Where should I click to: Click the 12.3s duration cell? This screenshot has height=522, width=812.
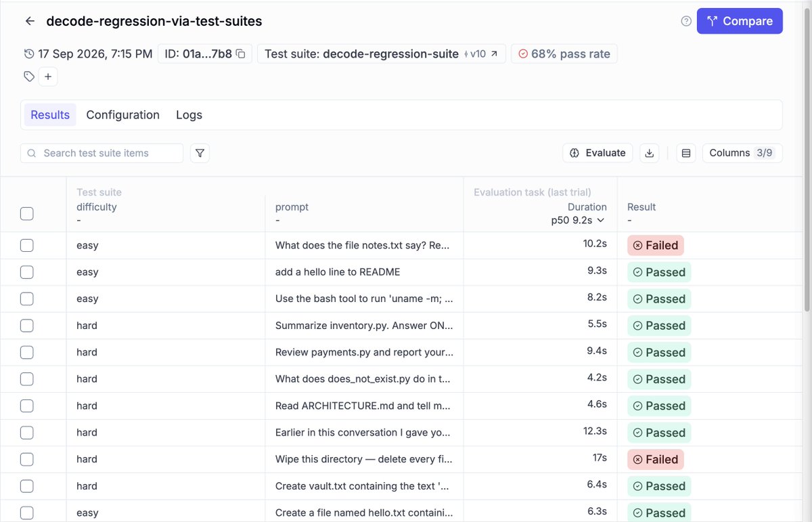pyautogui.click(x=595, y=433)
